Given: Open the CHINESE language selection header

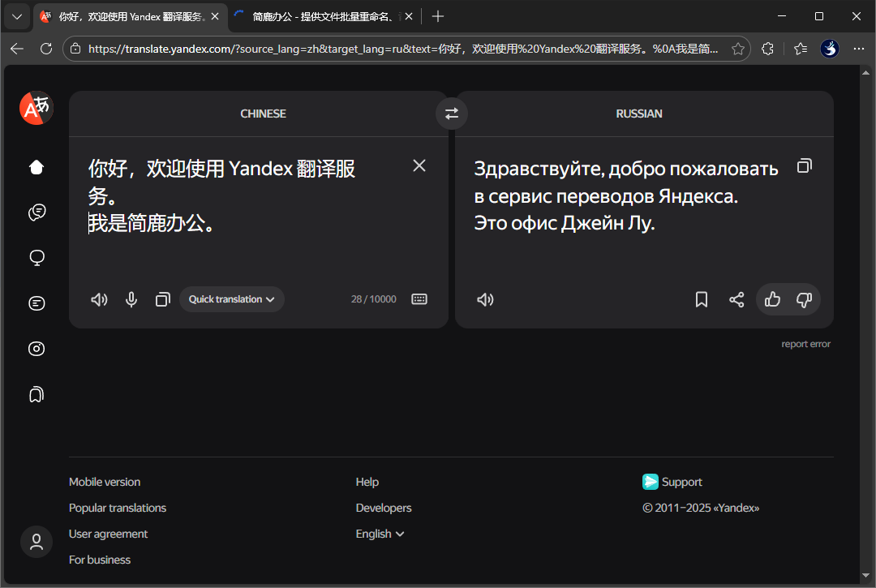Looking at the screenshot, I should (263, 114).
